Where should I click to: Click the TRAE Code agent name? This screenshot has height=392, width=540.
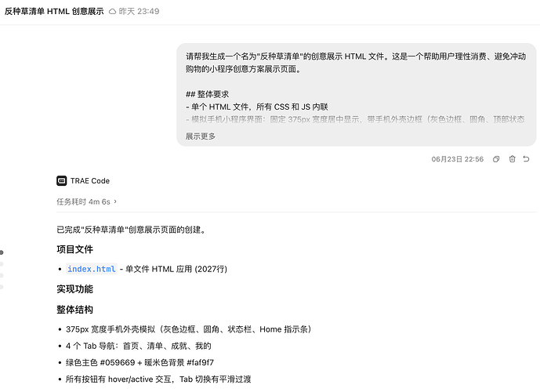pos(90,181)
